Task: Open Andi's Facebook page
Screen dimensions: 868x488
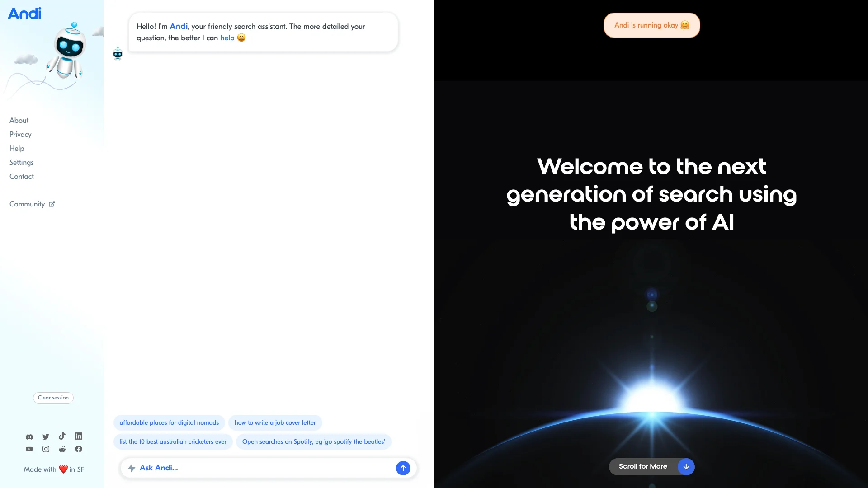Action: pyautogui.click(x=79, y=449)
